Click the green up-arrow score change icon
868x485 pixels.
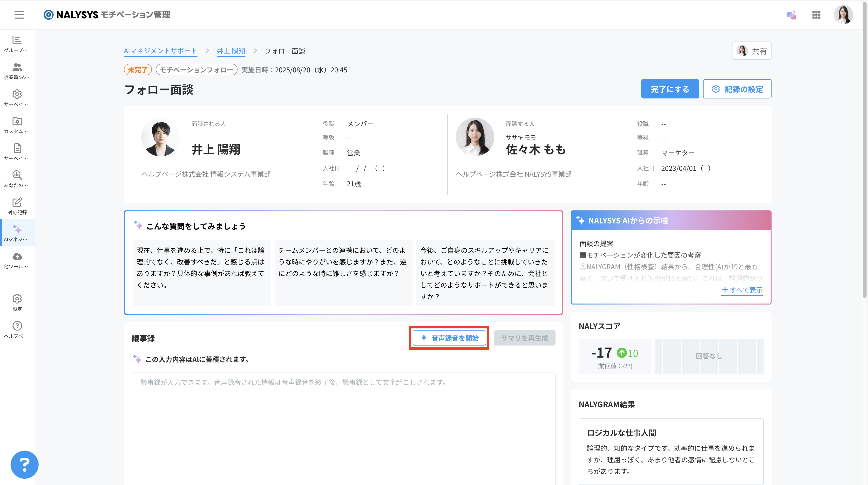[622, 353]
